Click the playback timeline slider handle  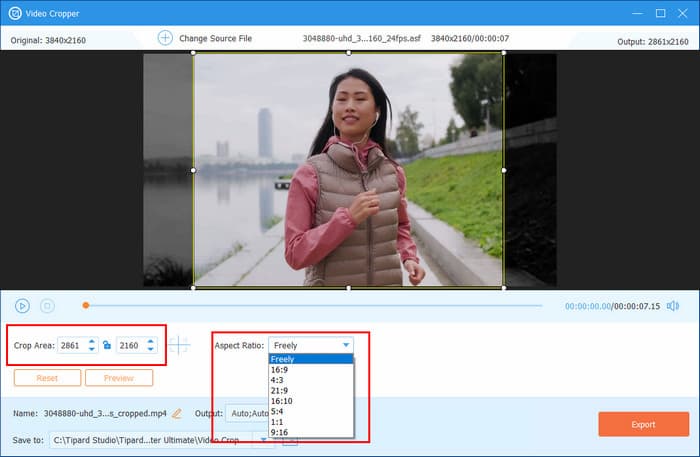click(x=86, y=305)
